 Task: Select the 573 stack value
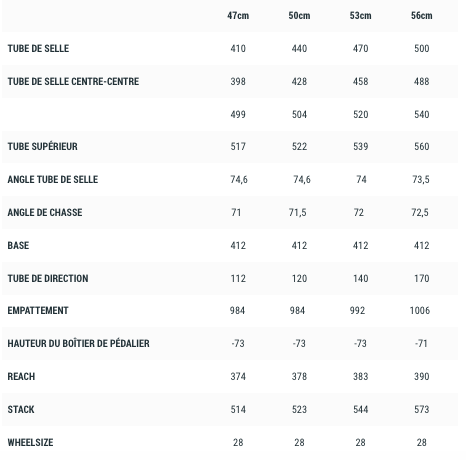422,410
